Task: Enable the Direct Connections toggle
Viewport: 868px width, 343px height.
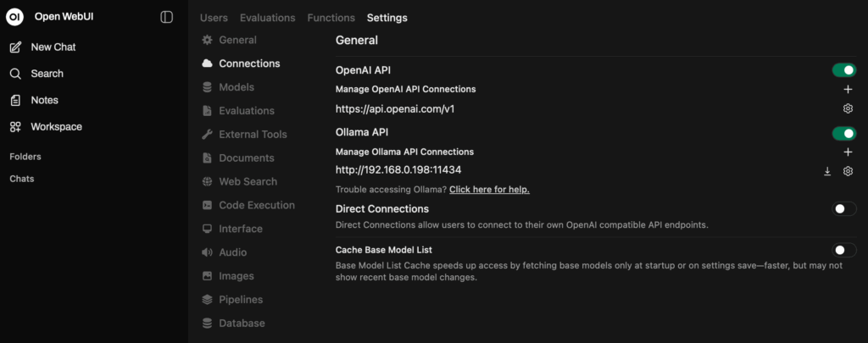Action: tap(844, 208)
